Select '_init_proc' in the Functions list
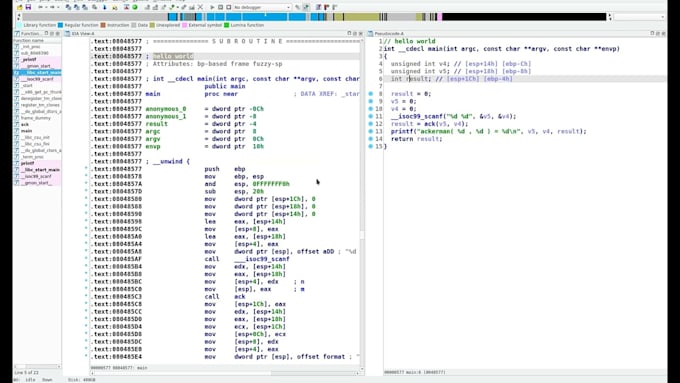 coord(31,46)
